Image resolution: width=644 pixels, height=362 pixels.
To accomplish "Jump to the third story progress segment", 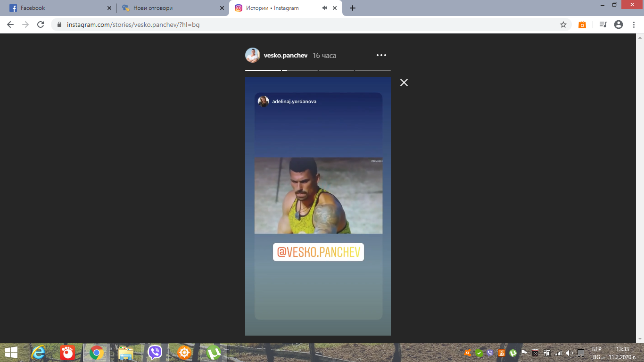I will coord(336,71).
